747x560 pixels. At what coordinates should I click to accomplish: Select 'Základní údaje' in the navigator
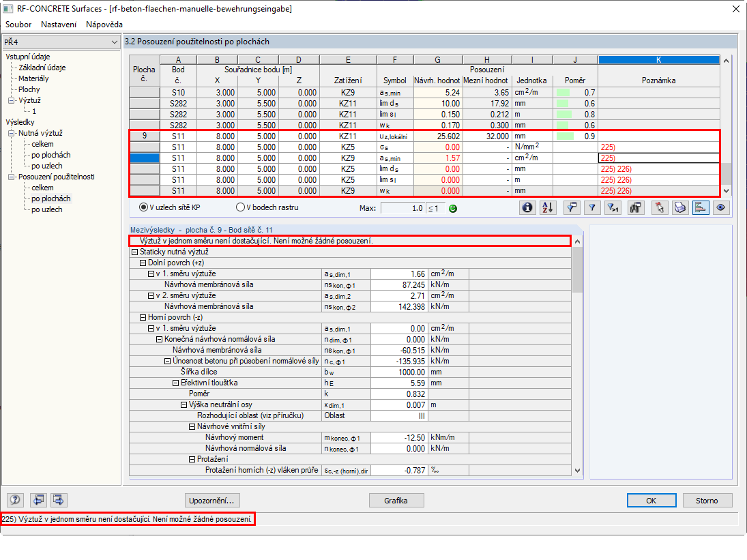coord(42,68)
